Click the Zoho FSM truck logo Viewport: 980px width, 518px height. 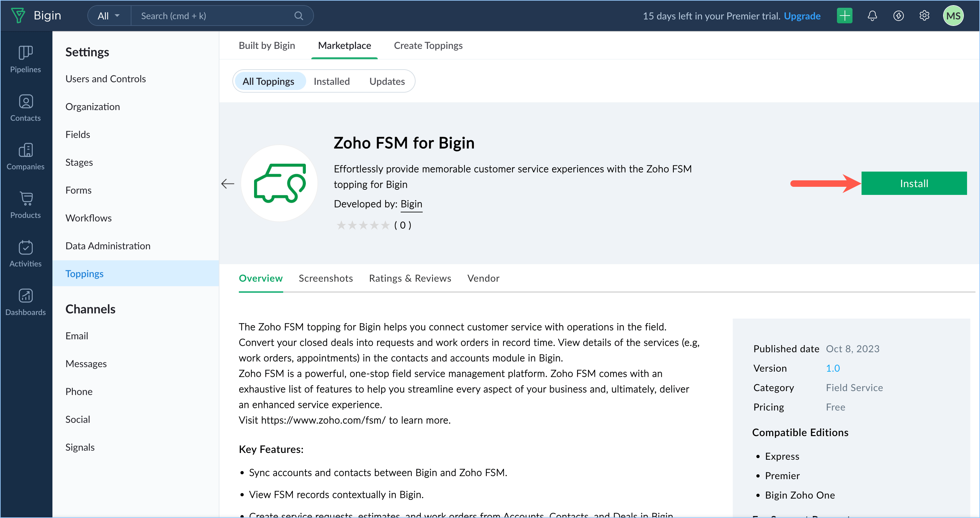point(280,183)
